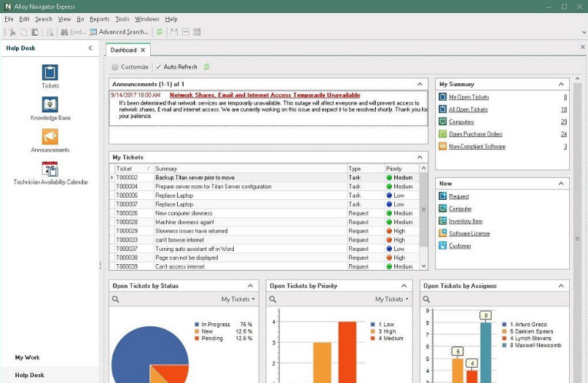This screenshot has height=383, width=588.
Task: Open My Tickets dropdown in Tickets by Status
Action: coord(238,299)
